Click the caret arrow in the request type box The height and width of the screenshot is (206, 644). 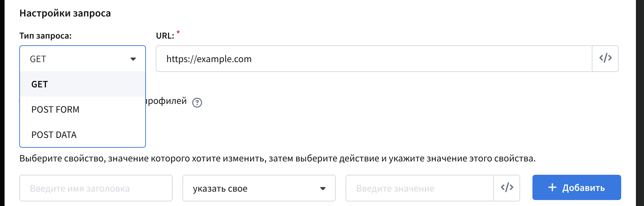[x=133, y=59]
